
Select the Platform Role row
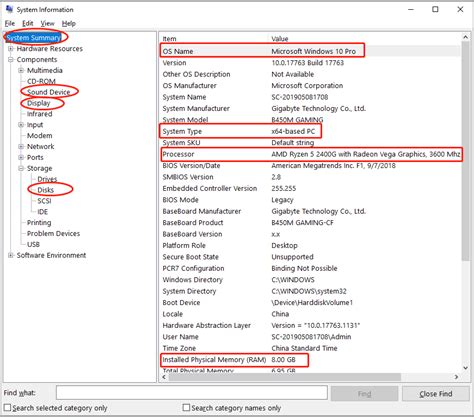310,245
